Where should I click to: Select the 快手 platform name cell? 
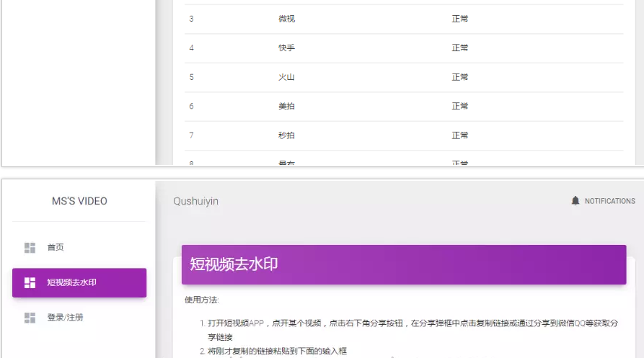click(x=286, y=48)
